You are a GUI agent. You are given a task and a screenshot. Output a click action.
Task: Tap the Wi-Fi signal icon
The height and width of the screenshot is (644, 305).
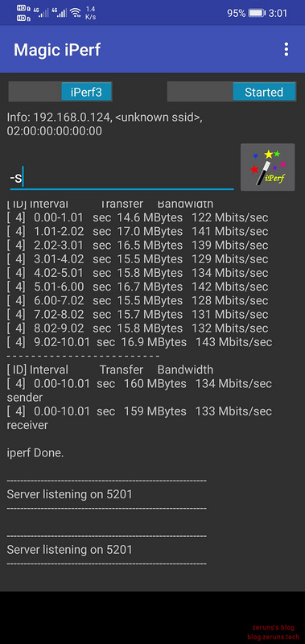76,13
